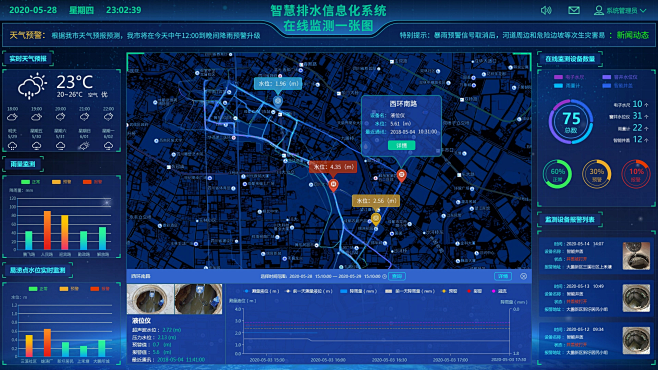This screenshot has width=658, height=370.
Task: Mute the speaker sound icon
Action: tap(546, 10)
